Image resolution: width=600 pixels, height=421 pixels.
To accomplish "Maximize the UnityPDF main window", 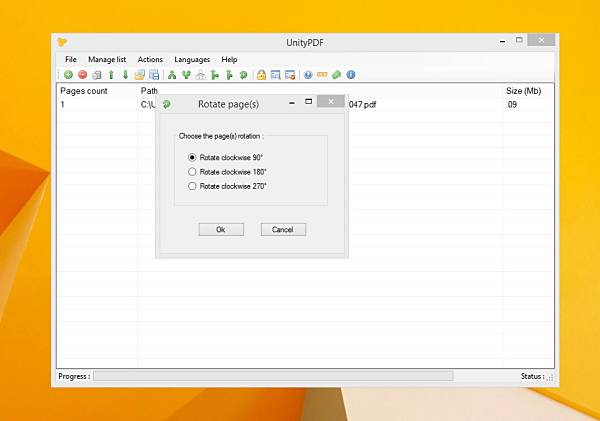I will pyautogui.click(x=519, y=40).
